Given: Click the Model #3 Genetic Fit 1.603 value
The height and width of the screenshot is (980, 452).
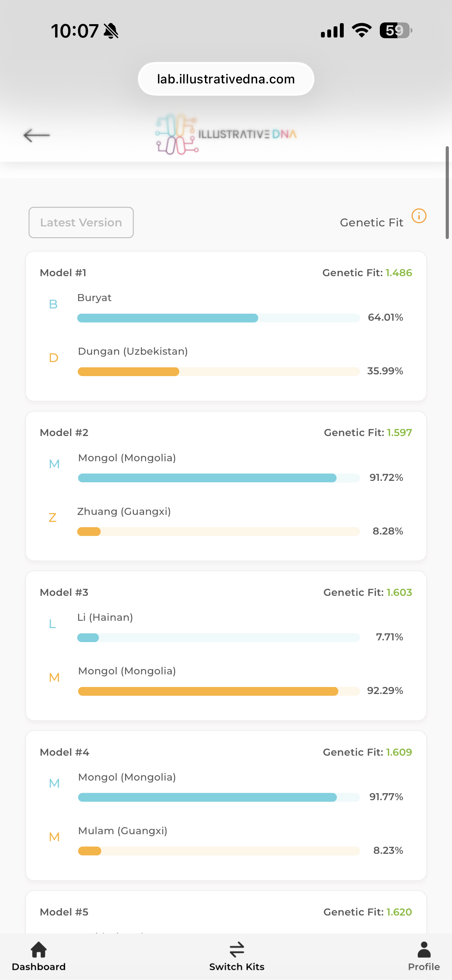Looking at the screenshot, I should point(399,592).
